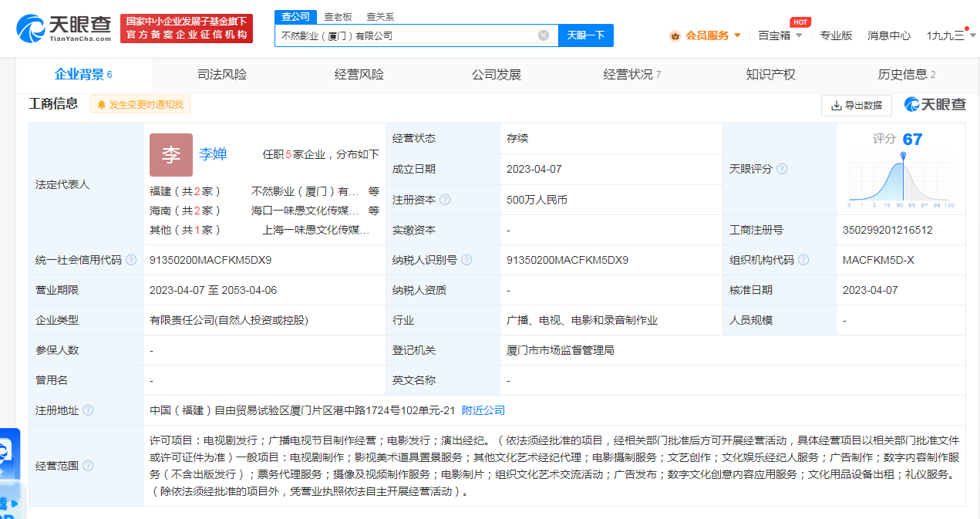Select the industry 广播、电视、电影和录音制作业
Image resolution: width=980 pixels, height=519 pixels.
click(582, 320)
